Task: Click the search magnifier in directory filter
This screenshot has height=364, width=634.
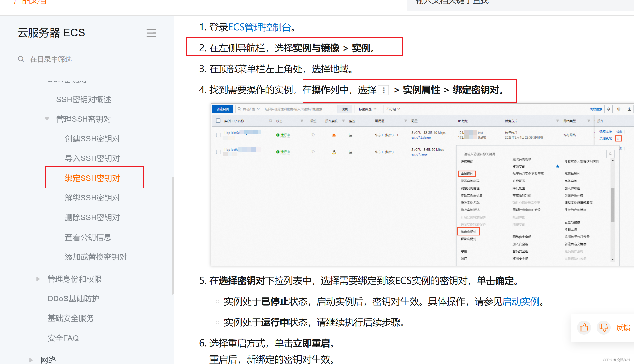Action: 21,59
